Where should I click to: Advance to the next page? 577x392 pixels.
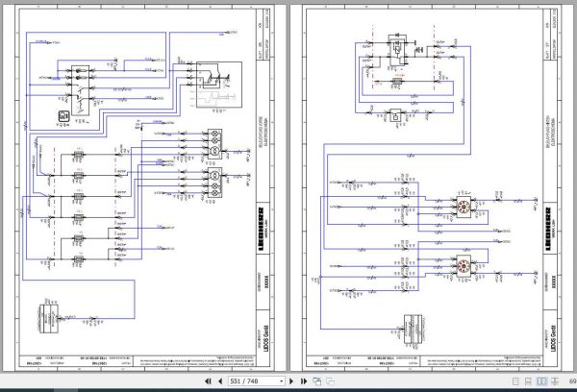(291, 381)
